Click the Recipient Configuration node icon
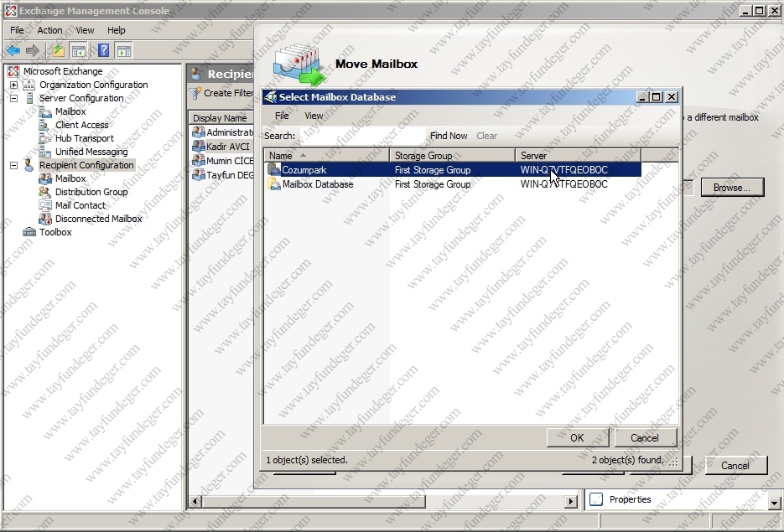Screen dimensions: 784x532 [x=29, y=165]
